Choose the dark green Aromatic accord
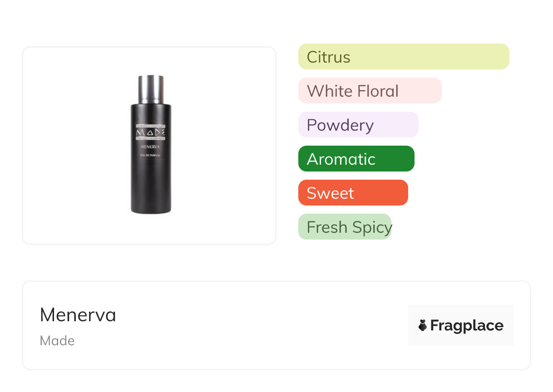The height and width of the screenshot is (392, 553). tap(356, 159)
